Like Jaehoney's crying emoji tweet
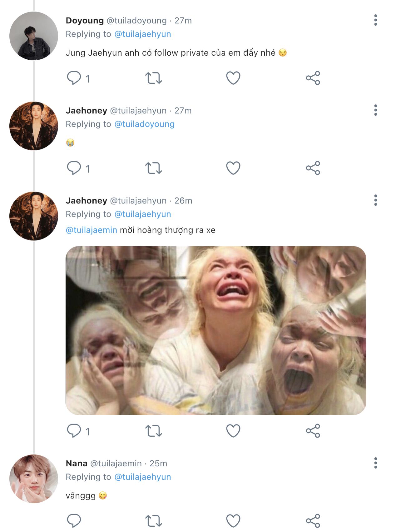The image size is (401, 532). click(x=233, y=168)
